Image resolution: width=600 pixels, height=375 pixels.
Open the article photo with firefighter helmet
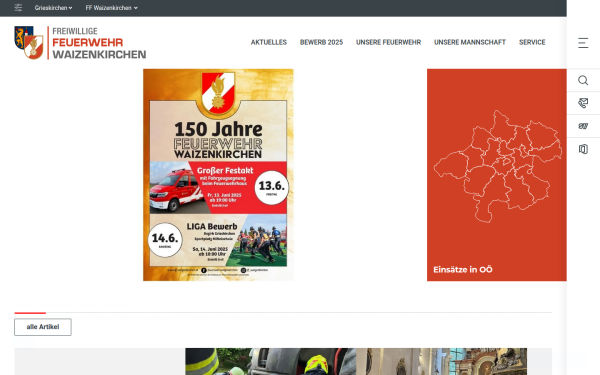271,361
